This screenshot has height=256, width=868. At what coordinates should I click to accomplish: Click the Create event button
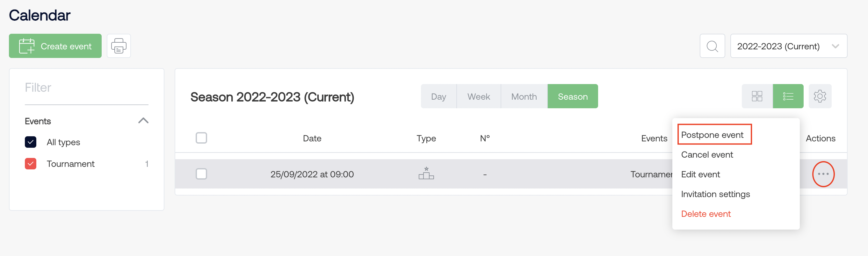pyautogui.click(x=55, y=46)
